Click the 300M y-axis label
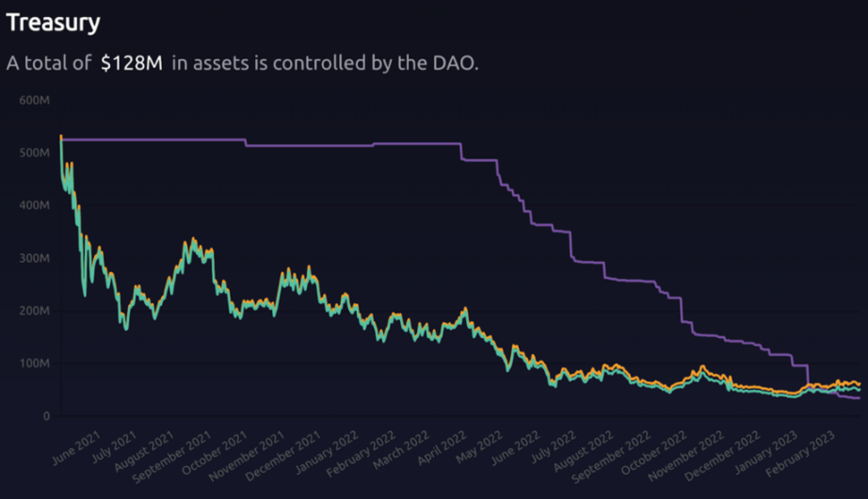Screen dimensions: 868x499 34,258
